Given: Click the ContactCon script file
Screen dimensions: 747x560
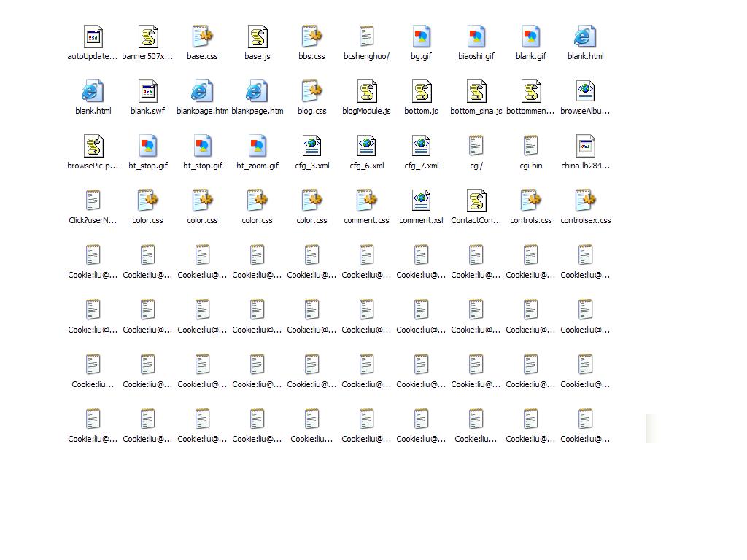Looking at the screenshot, I should point(476,201).
